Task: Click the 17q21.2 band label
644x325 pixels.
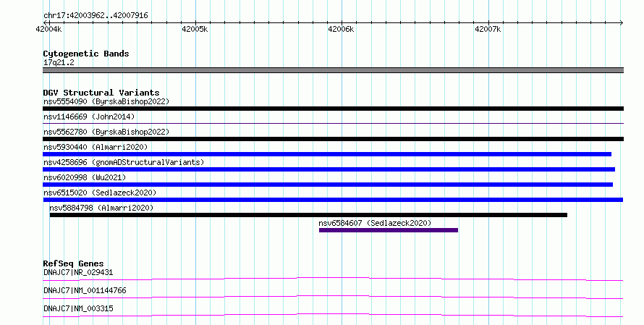Action: (59, 62)
